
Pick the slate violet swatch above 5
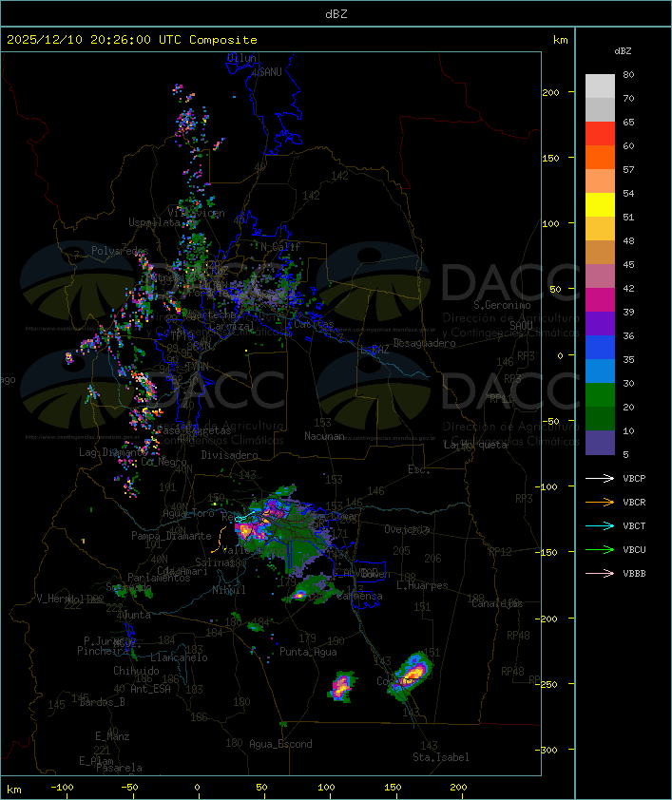coord(600,443)
